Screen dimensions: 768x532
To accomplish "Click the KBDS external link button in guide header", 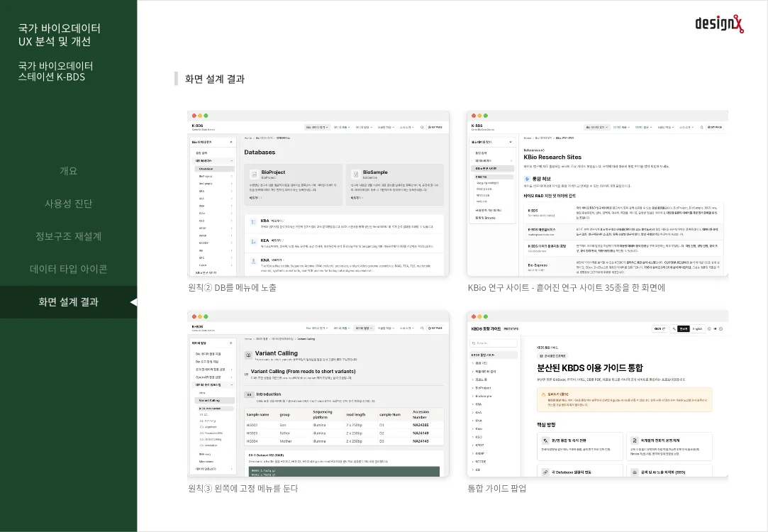I will (660, 328).
